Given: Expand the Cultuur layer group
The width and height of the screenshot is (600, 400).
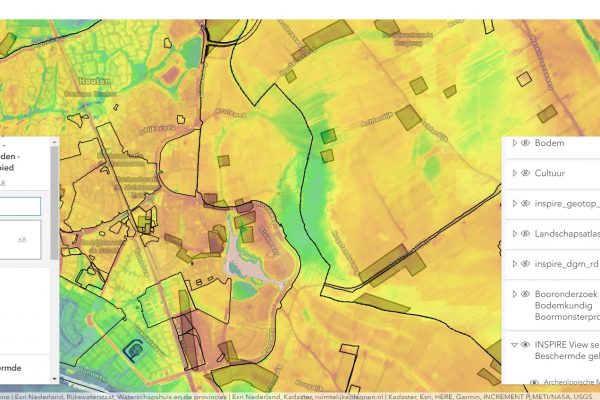Looking at the screenshot, I should 514,173.
